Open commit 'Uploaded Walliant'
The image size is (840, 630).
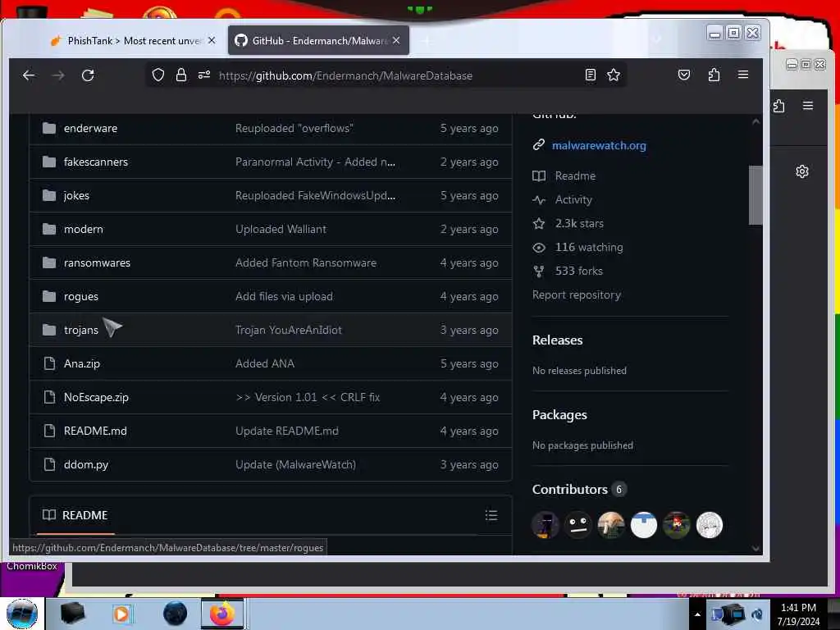click(281, 229)
